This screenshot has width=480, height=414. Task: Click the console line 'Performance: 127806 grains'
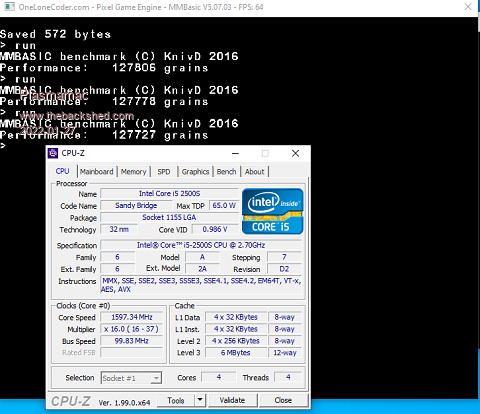(104, 68)
